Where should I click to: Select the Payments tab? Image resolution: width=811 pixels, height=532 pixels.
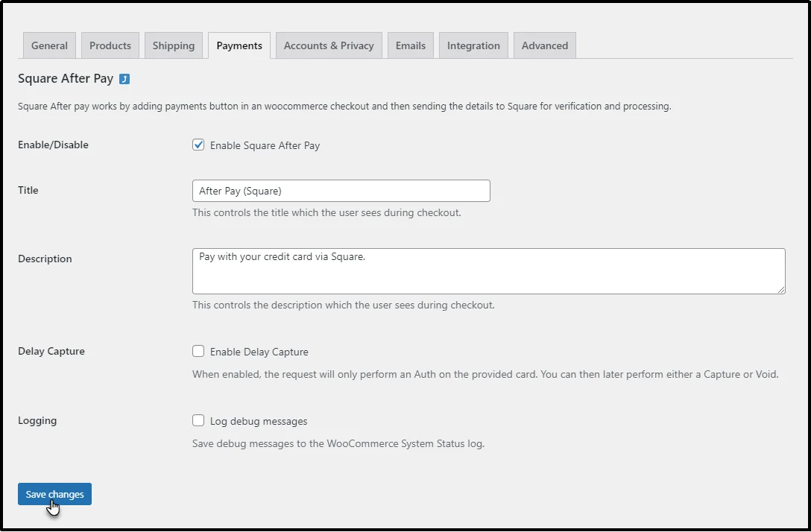click(239, 45)
